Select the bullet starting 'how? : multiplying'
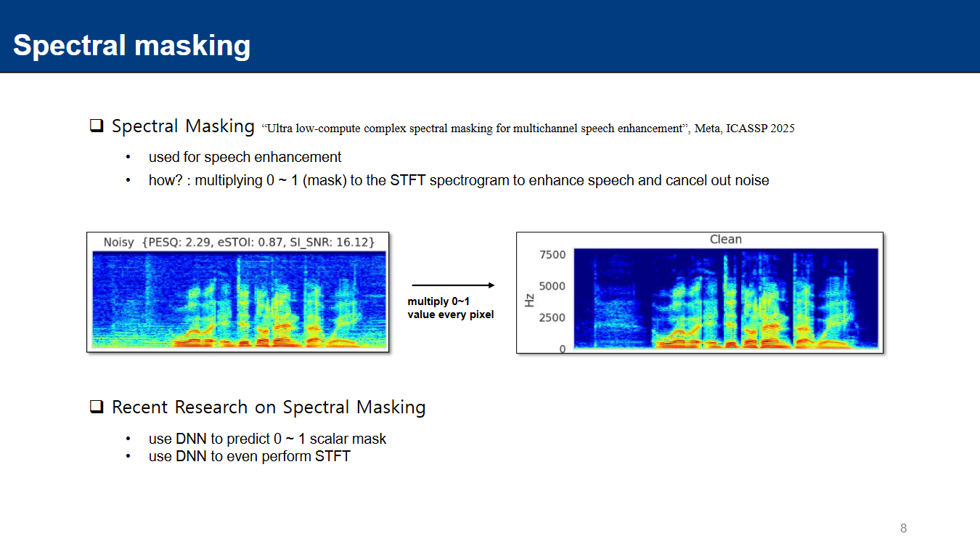This screenshot has width=980, height=552. [x=459, y=180]
